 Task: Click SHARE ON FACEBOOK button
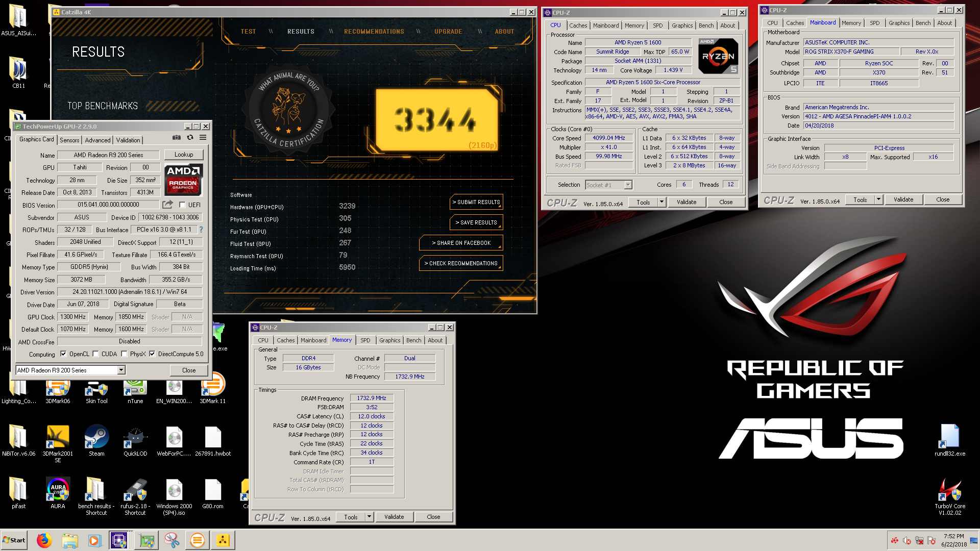461,243
